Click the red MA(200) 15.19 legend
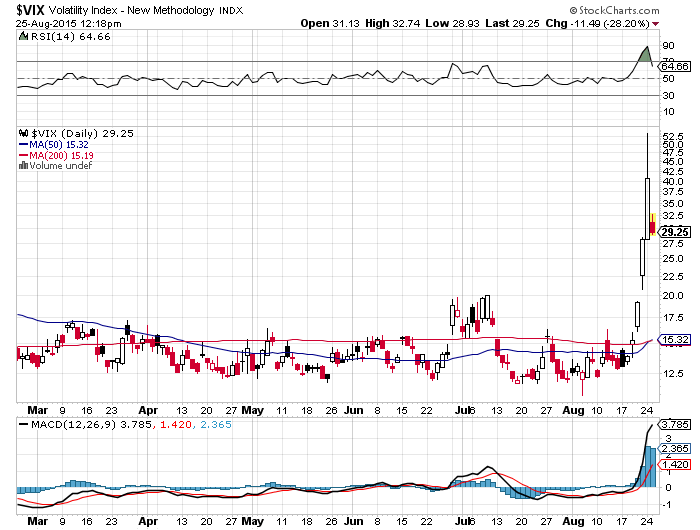 coord(56,155)
